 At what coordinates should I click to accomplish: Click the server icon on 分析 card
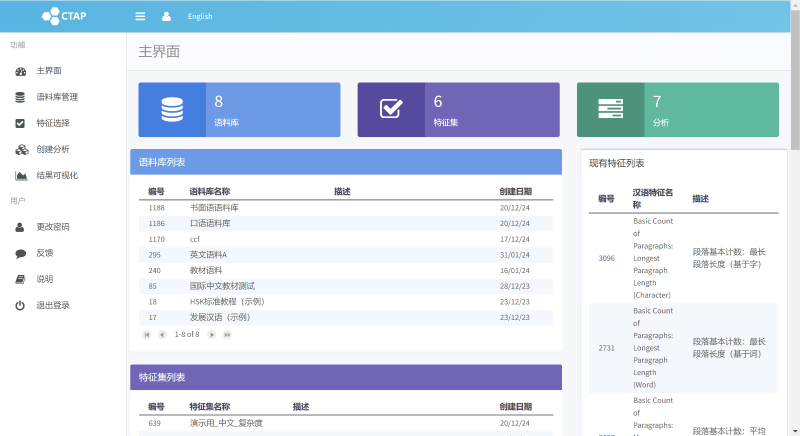[x=610, y=109]
